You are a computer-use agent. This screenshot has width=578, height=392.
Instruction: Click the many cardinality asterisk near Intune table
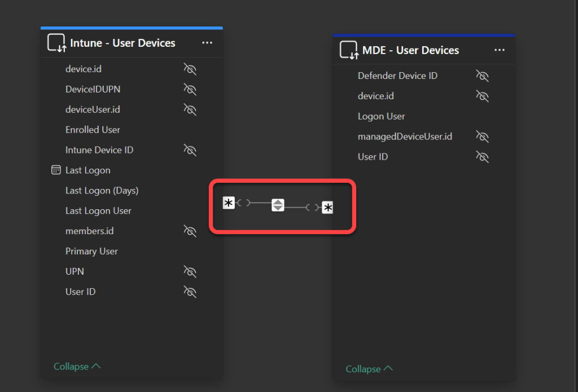point(229,202)
